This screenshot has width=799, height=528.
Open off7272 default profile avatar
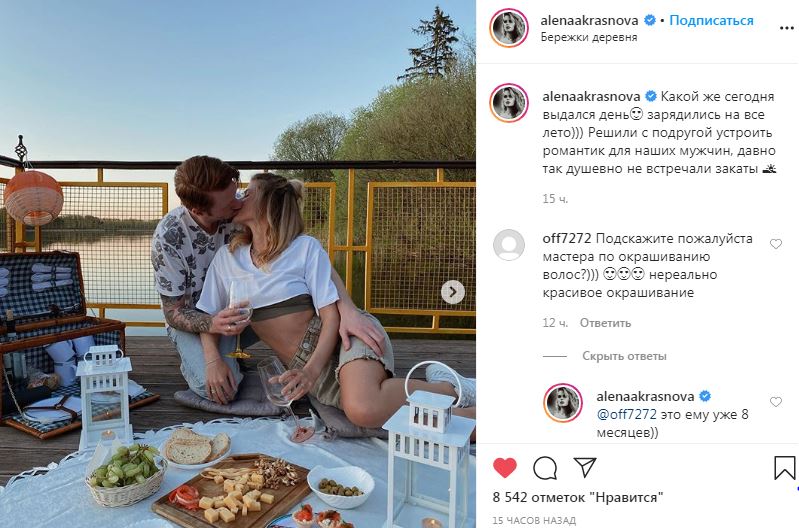pos(509,245)
